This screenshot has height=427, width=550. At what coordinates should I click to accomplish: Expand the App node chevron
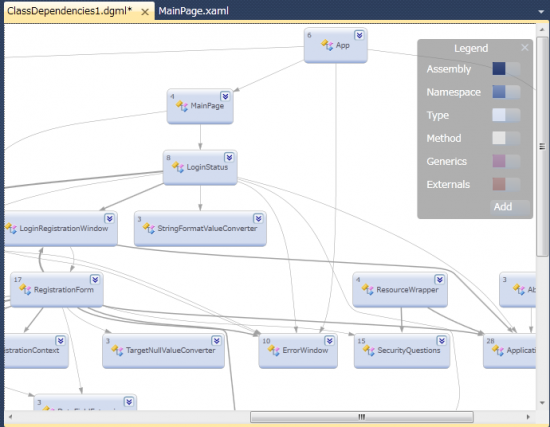point(359,35)
